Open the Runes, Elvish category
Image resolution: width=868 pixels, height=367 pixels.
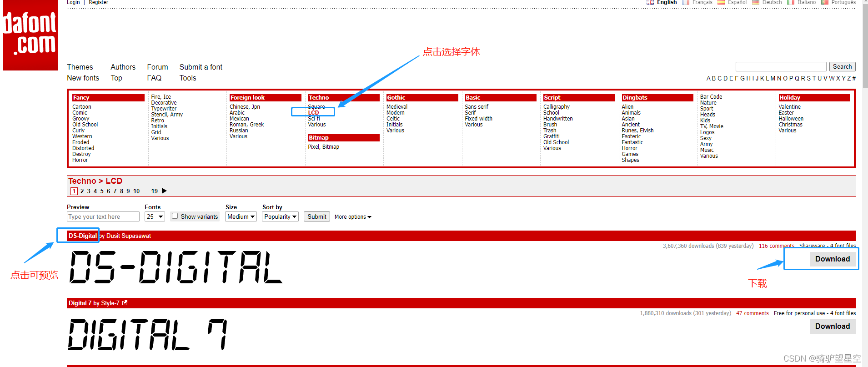637,130
